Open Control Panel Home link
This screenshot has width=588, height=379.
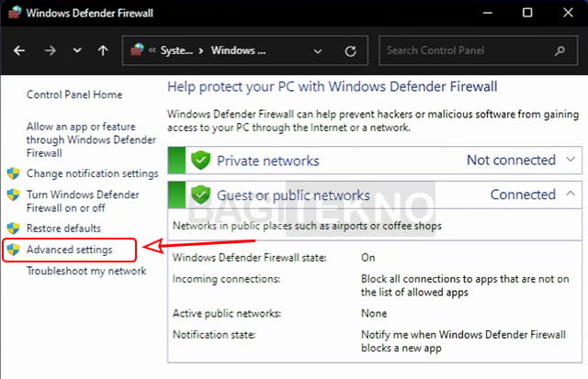click(x=73, y=95)
